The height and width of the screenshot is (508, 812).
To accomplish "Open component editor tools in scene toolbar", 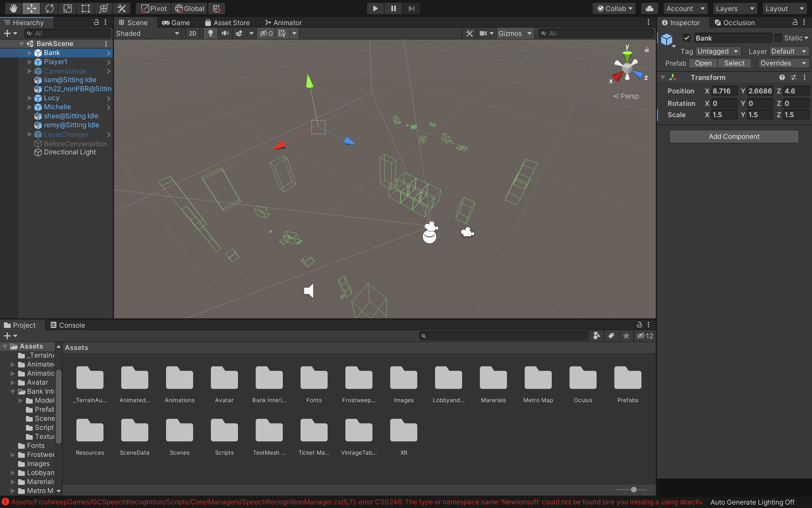I will 469,33.
